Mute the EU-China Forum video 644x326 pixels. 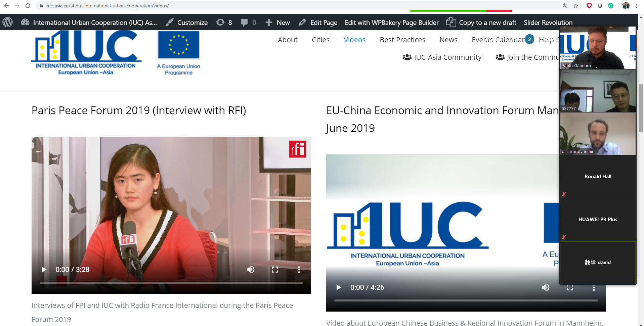(545, 287)
